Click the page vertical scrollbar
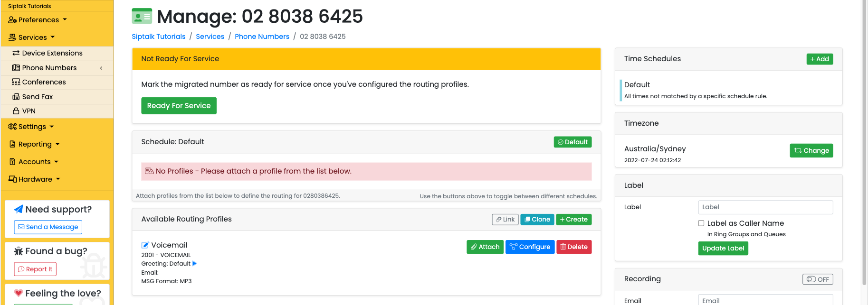 [864, 142]
